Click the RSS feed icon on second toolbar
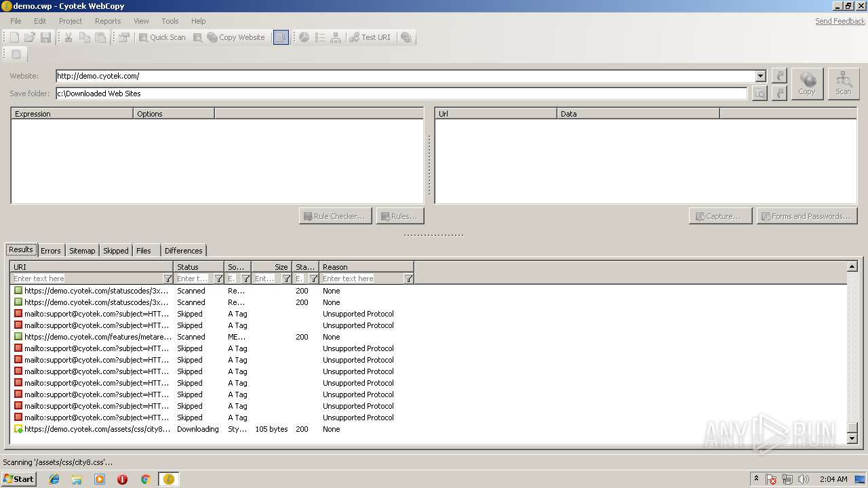This screenshot has height=488, width=868. [x=16, y=54]
